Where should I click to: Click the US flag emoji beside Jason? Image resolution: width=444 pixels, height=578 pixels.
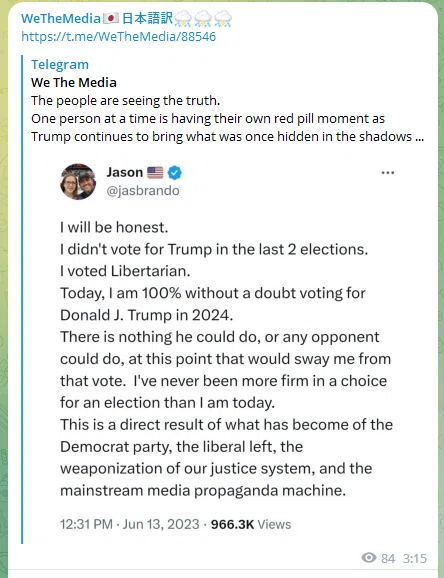pyautogui.click(x=155, y=173)
